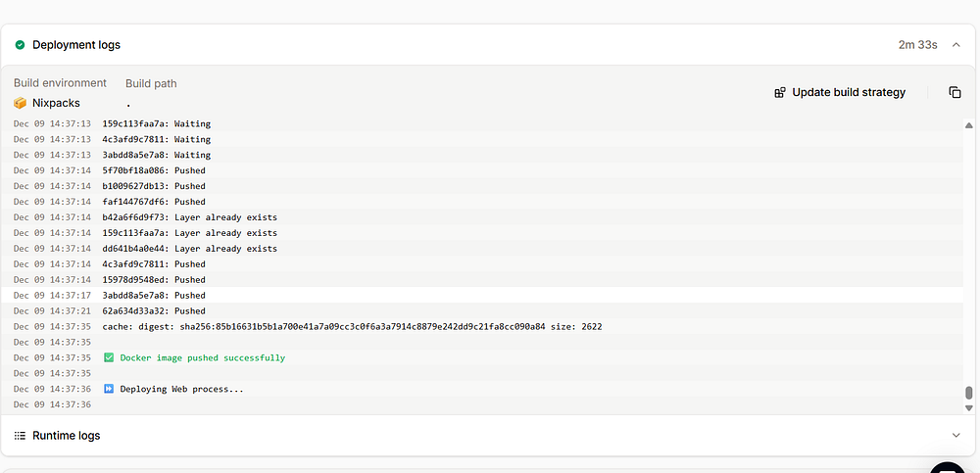Click the Nixpacks build environment label

coord(56,103)
